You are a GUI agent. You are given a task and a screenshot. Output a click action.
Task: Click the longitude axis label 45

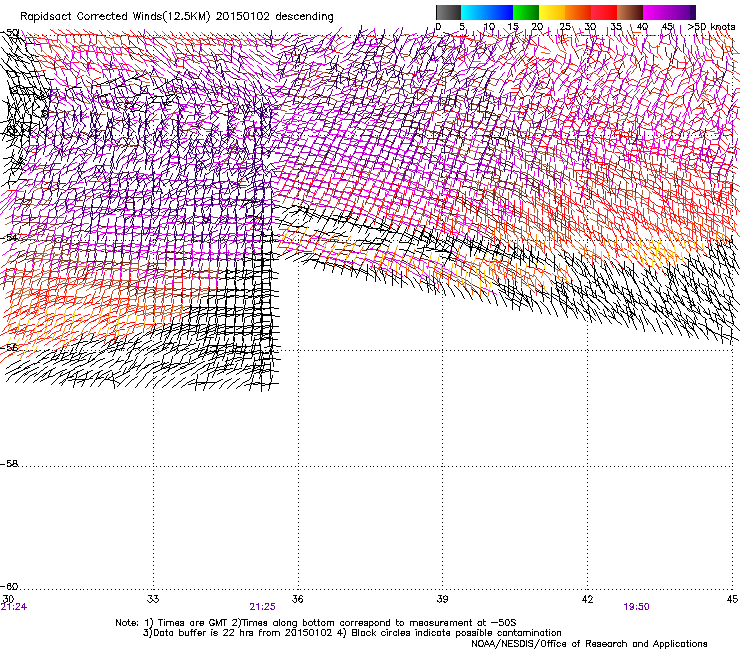(732, 599)
